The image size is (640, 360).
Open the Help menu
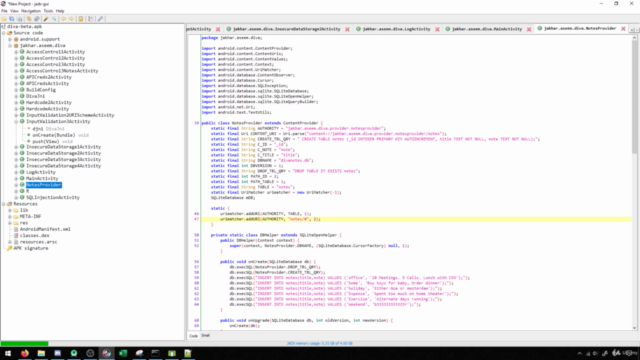click(x=60, y=11)
